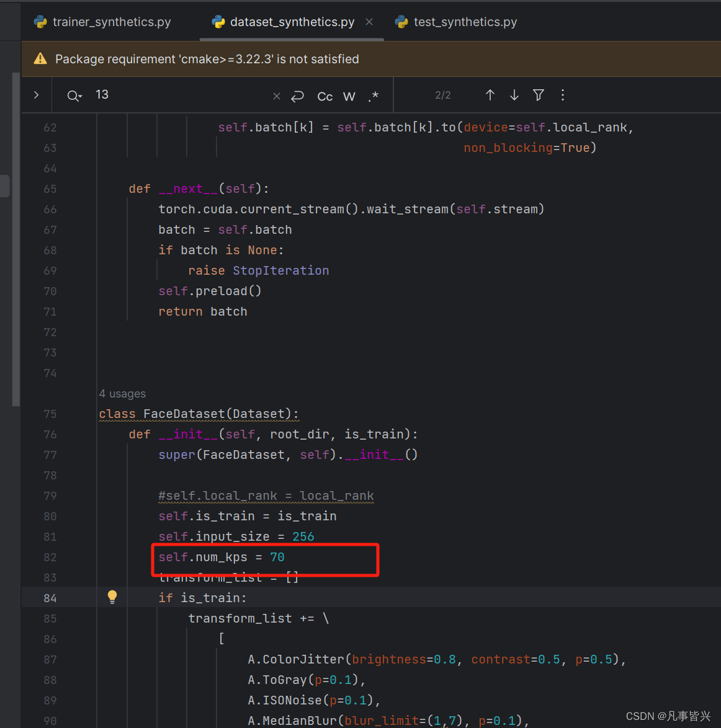Open the more options three-dot search menu
The image size is (721, 728).
click(562, 95)
